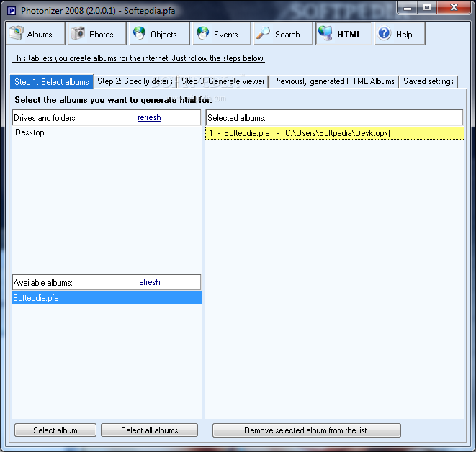Open the Saved settings tab
Image resolution: width=476 pixels, height=452 pixels.
tap(428, 81)
